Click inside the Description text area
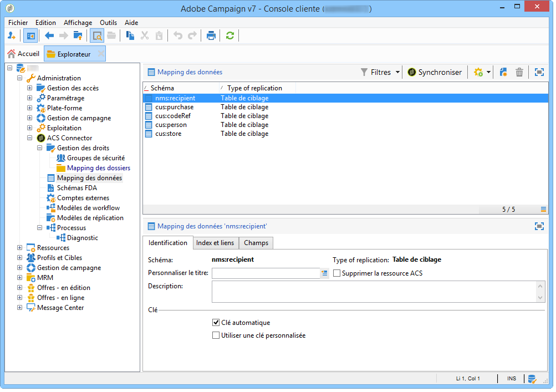Screen dimensions: 556x392 coord(374,292)
